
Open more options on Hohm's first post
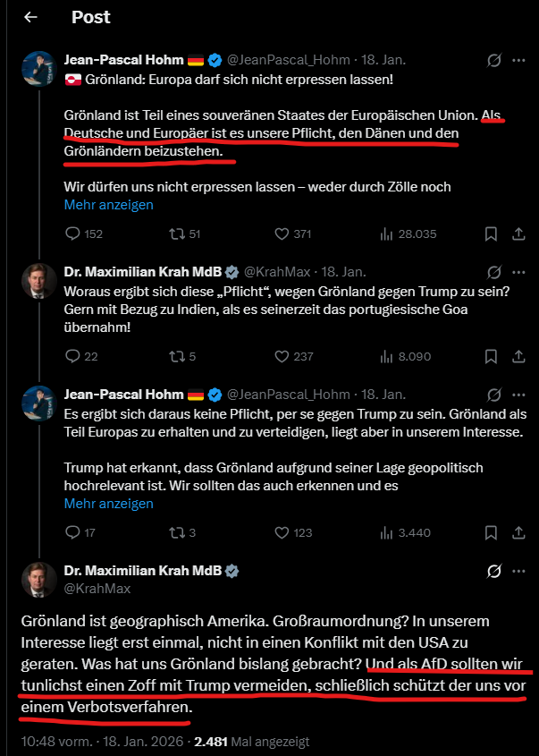coord(518,61)
